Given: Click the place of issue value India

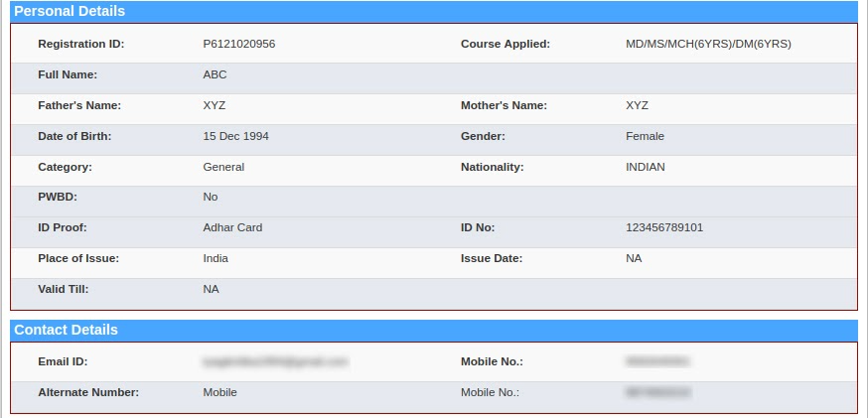Looking at the screenshot, I should click(216, 258).
